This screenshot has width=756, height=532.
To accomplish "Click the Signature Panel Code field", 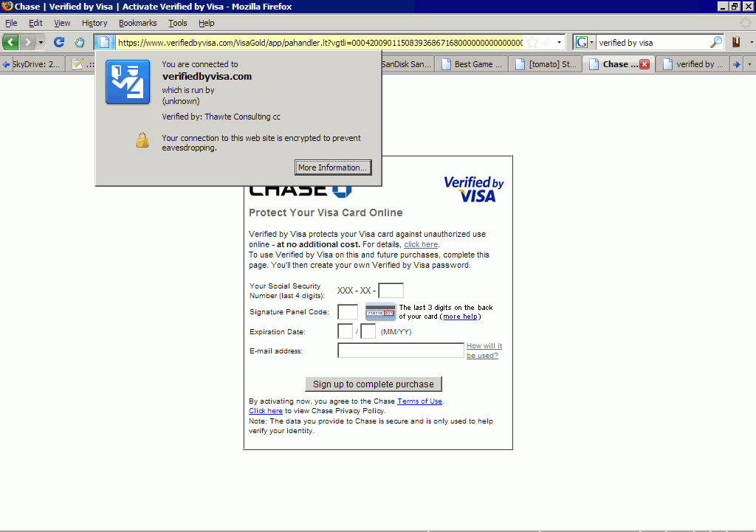I will click(348, 312).
